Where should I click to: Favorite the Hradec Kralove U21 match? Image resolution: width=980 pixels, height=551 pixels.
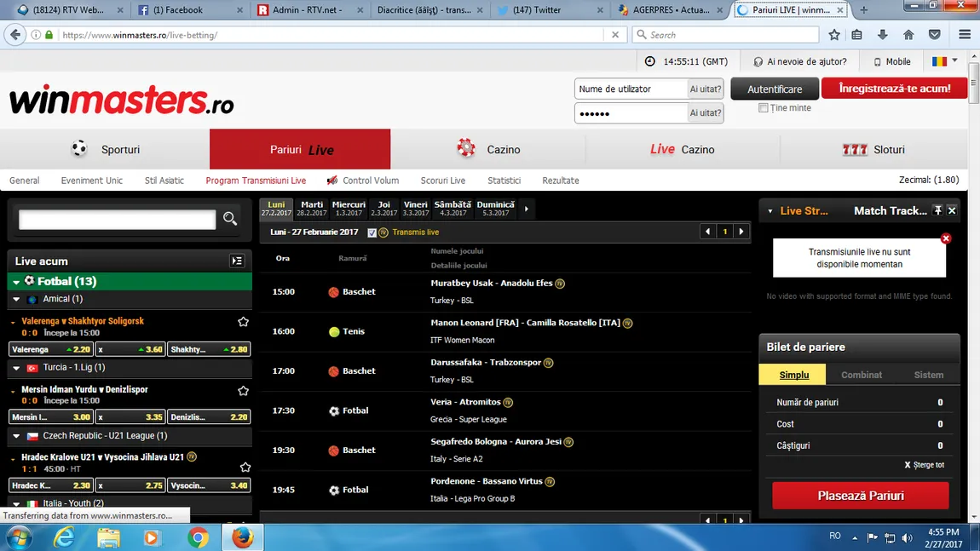point(245,467)
